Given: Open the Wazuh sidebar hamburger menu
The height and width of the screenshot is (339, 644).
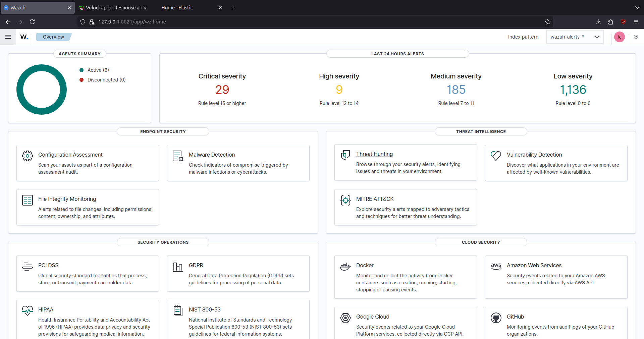Looking at the screenshot, I should tap(8, 37).
